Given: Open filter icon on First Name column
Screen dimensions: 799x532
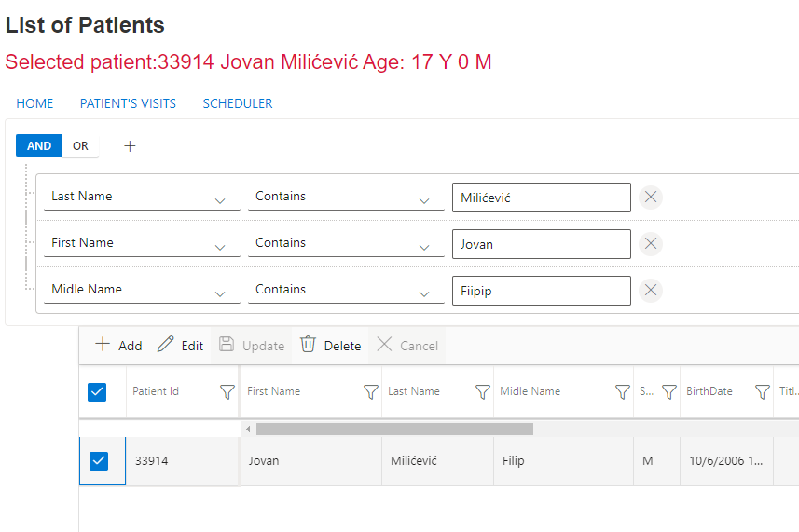Looking at the screenshot, I should click(370, 392).
